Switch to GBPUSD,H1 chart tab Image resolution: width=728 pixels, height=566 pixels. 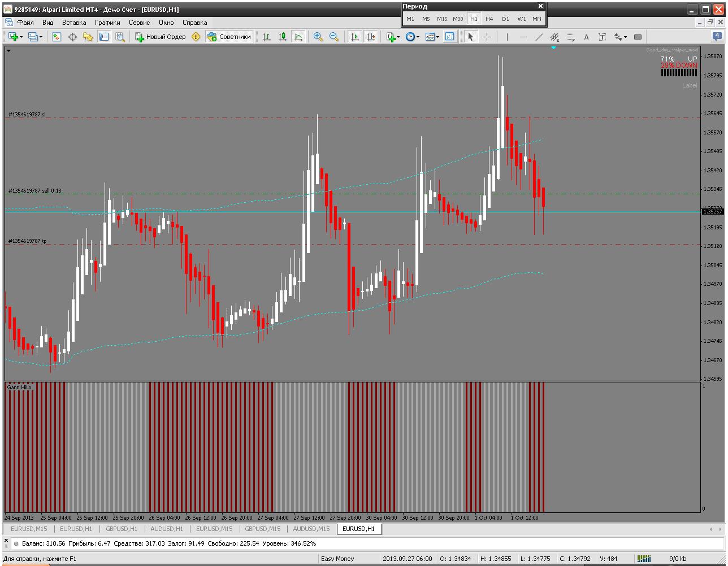pyautogui.click(x=122, y=529)
